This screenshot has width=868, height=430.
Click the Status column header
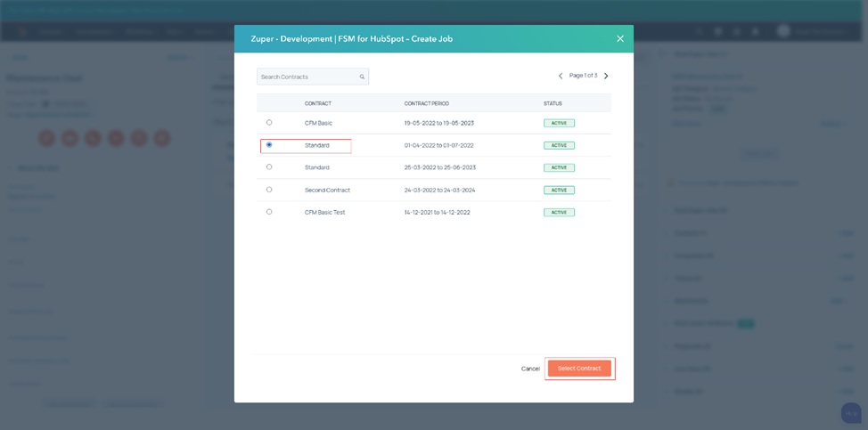(x=553, y=103)
